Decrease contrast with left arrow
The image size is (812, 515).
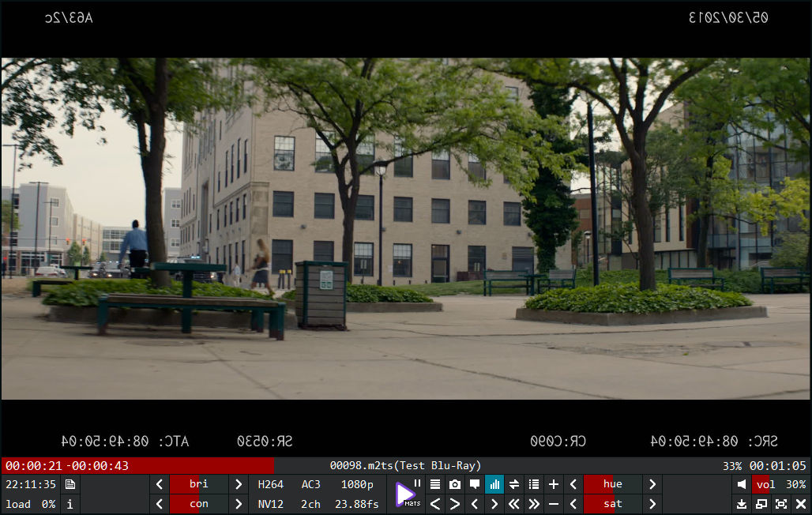point(160,504)
